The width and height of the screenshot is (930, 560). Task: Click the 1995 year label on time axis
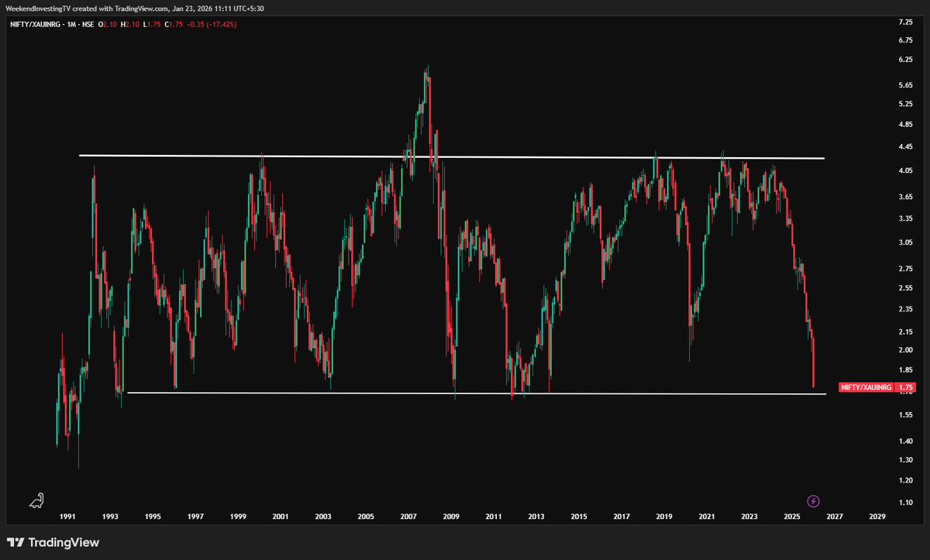click(153, 517)
